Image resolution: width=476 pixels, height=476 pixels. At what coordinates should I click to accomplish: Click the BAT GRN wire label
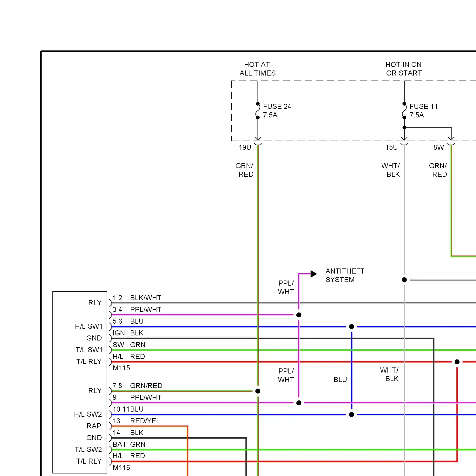tap(129, 445)
